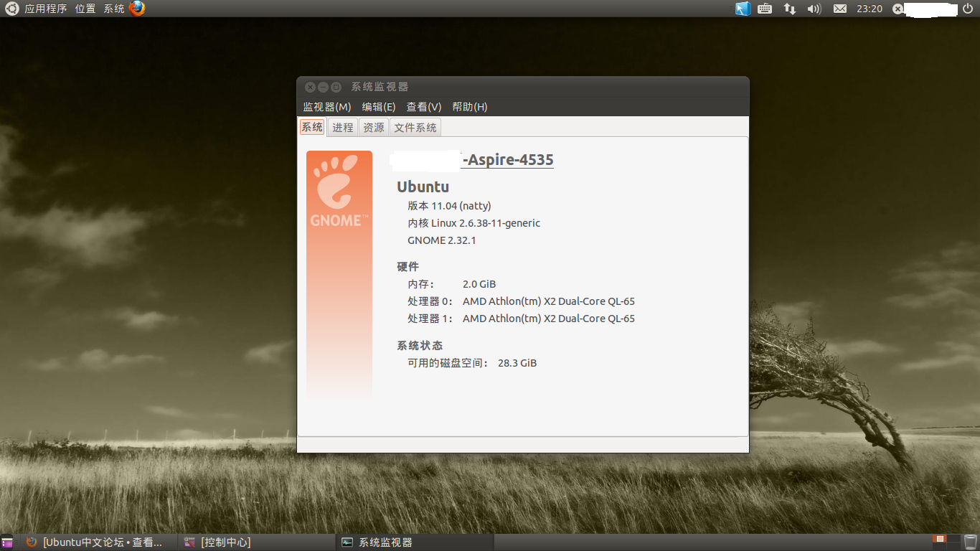Maximize the System Monitor window
Image resolution: width=980 pixels, height=551 pixels.
click(x=336, y=87)
